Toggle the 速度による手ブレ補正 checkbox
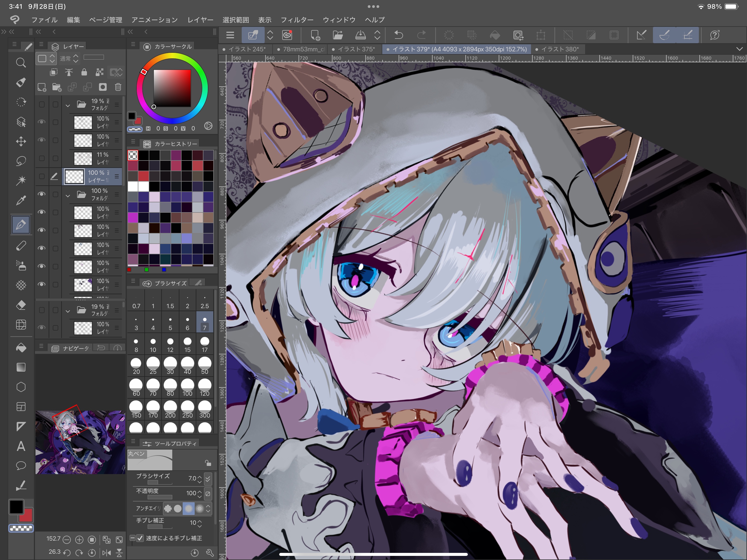This screenshot has width=747, height=560. point(140,538)
